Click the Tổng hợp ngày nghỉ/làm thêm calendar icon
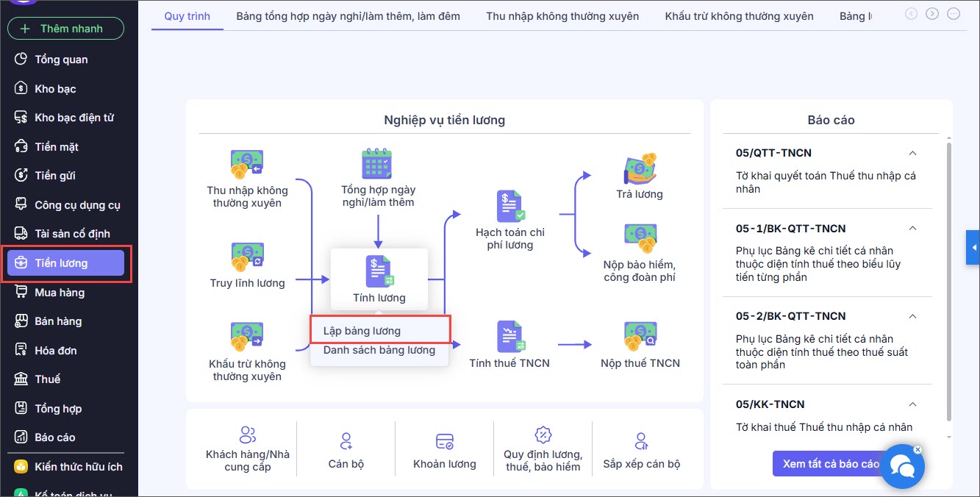Screen dimensions: 980x497 [378, 164]
